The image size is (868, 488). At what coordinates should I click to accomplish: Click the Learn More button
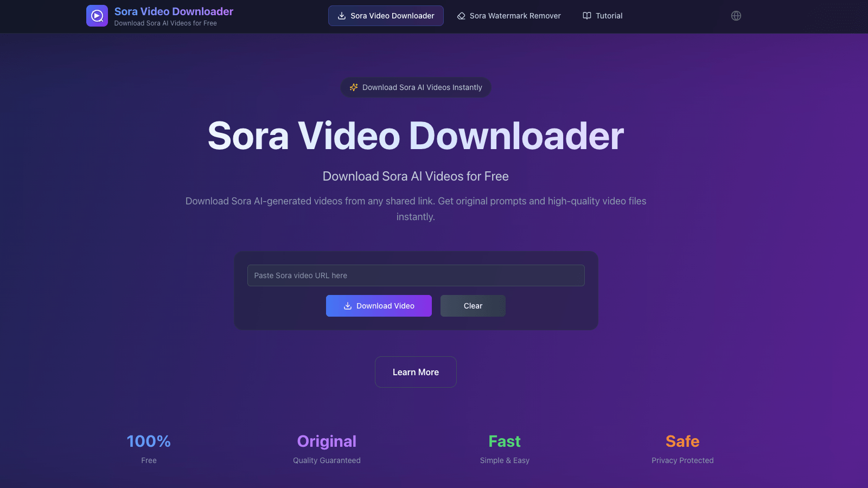pos(416,372)
